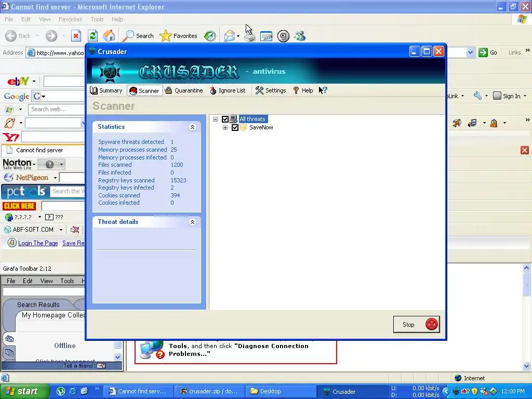The width and height of the screenshot is (532, 399).
Task: Open the ABF-SOFT.COM toolbar dropdown
Action: (x=61, y=230)
